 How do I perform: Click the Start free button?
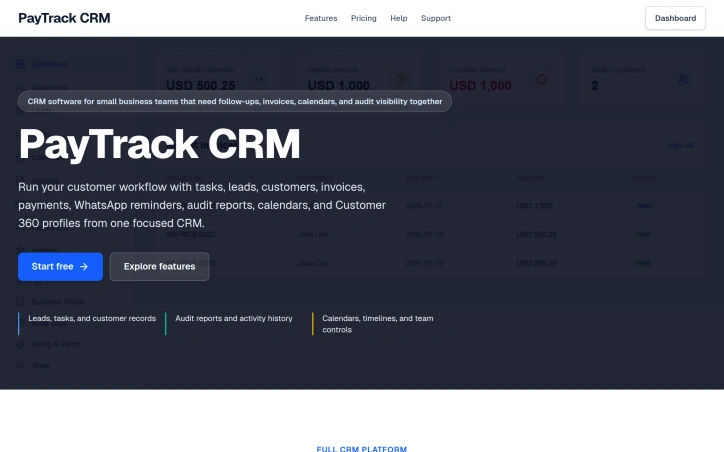(60, 266)
